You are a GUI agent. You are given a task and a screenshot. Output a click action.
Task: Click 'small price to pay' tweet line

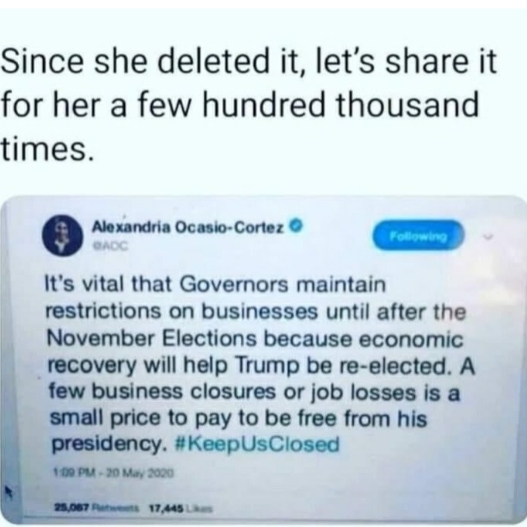(239, 419)
